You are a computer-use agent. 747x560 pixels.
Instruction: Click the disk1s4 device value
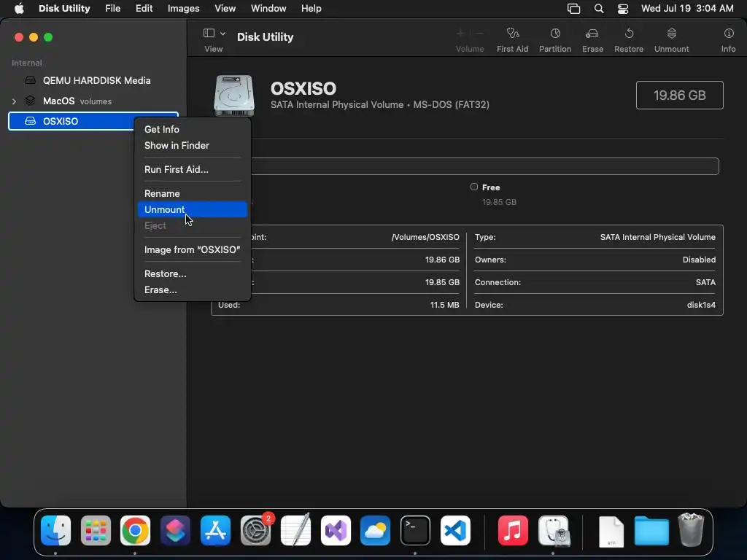pyautogui.click(x=701, y=305)
